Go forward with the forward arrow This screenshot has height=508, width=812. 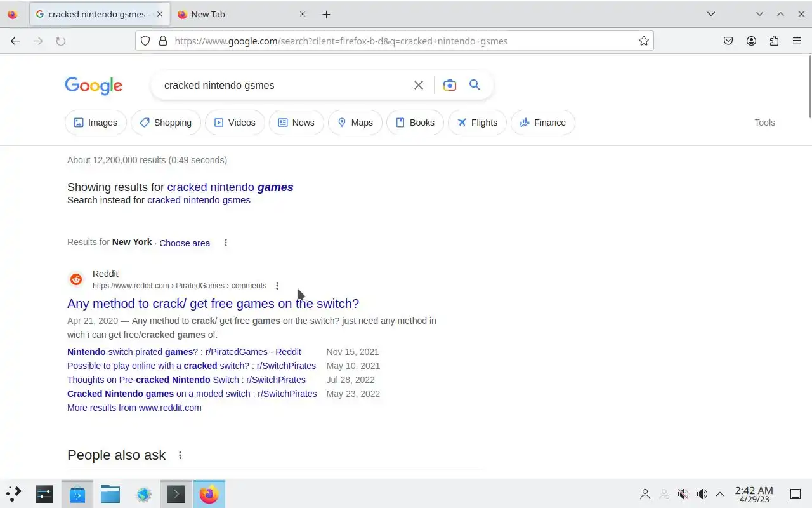pyautogui.click(x=38, y=41)
